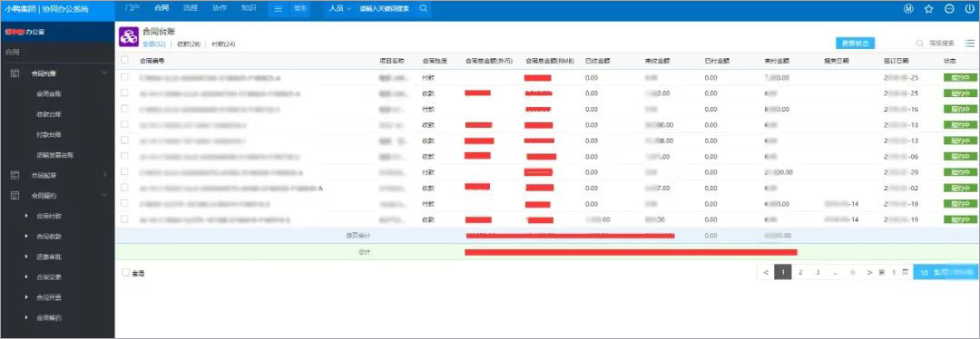Select the 付款 row signed on -29
Screen dimensions: 980x339
124,171
